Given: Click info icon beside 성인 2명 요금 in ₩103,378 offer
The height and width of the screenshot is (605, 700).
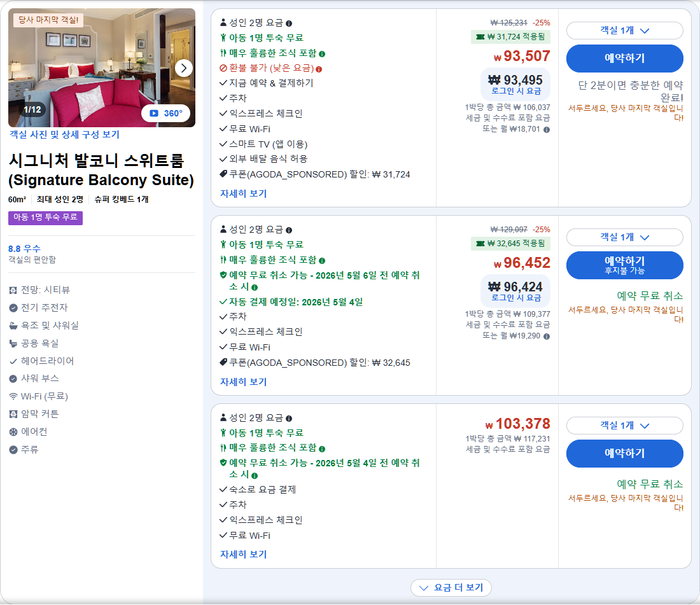Looking at the screenshot, I should [x=289, y=419].
